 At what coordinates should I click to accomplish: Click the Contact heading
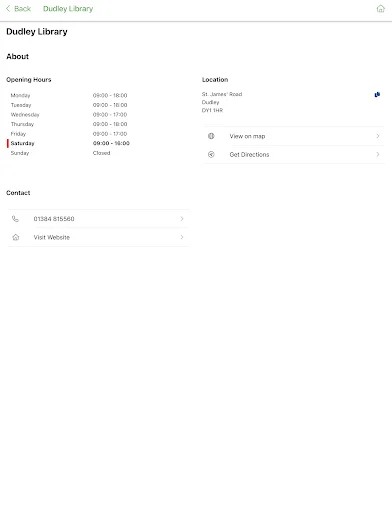pyautogui.click(x=18, y=193)
